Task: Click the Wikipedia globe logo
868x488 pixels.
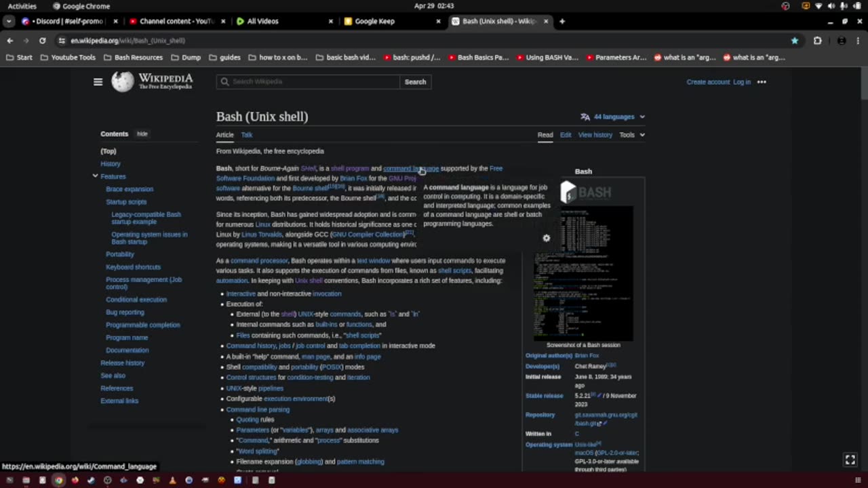Action: point(123,82)
